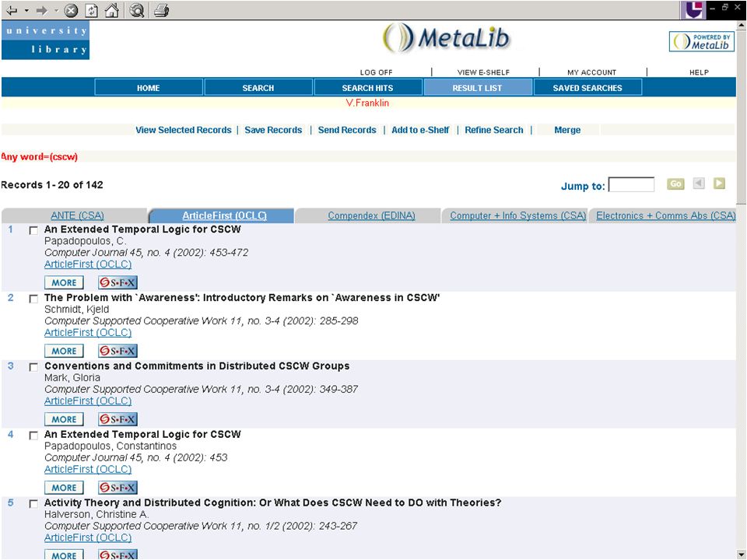Click the 'Any word=(cscw)' query text
The width and height of the screenshot is (747, 560).
pos(39,156)
